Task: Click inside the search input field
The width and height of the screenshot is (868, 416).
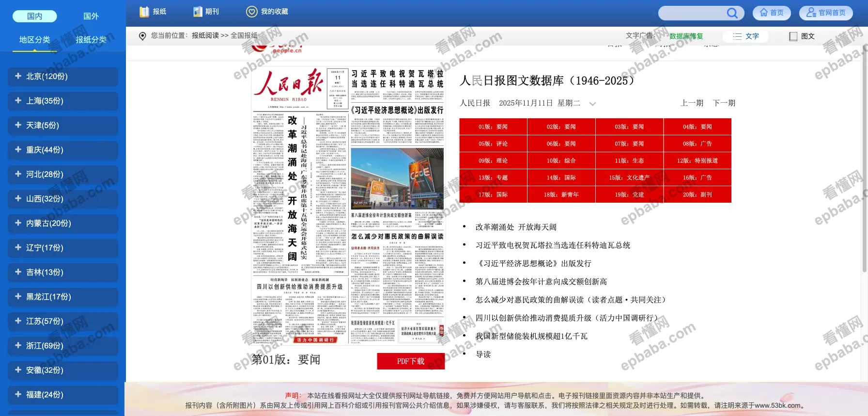Action: (x=693, y=13)
